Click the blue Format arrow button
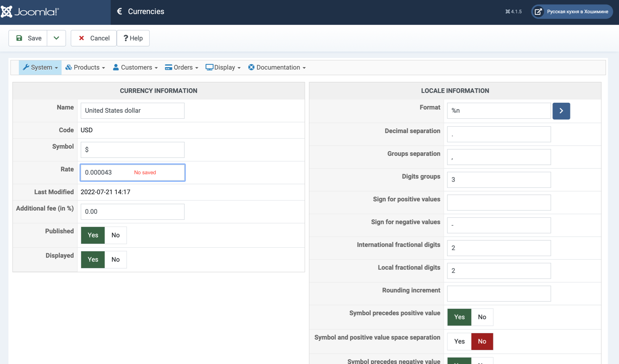This screenshot has width=619, height=364. coord(561,111)
